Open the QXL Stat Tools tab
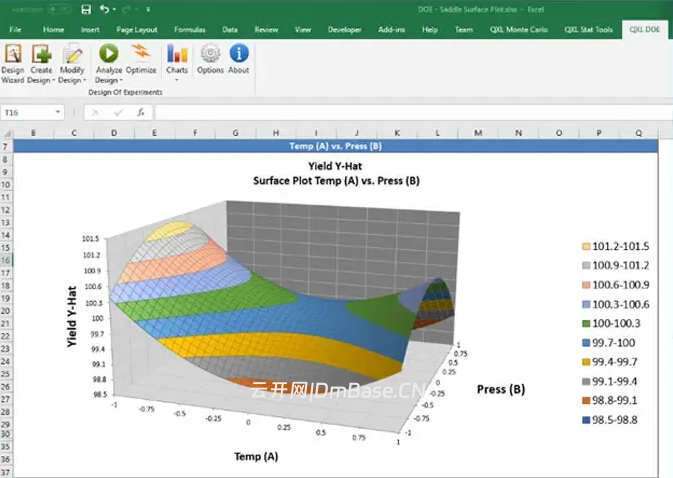 point(588,30)
